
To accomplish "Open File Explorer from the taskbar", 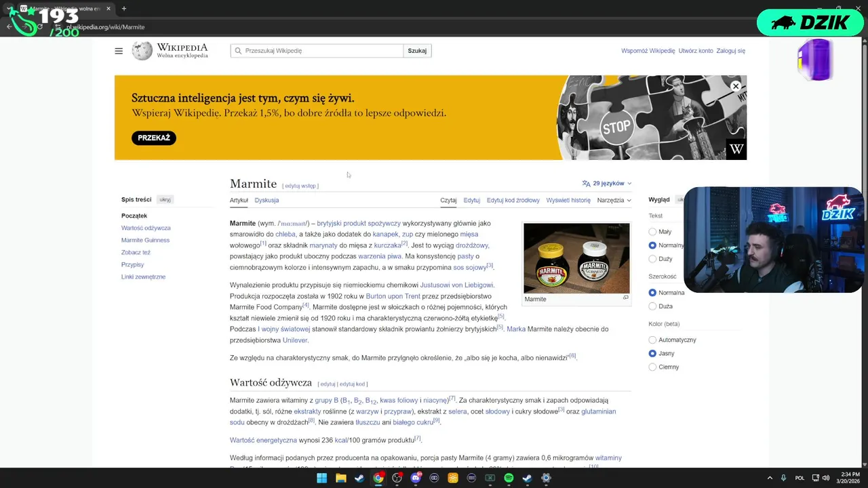I will coord(340,478).
